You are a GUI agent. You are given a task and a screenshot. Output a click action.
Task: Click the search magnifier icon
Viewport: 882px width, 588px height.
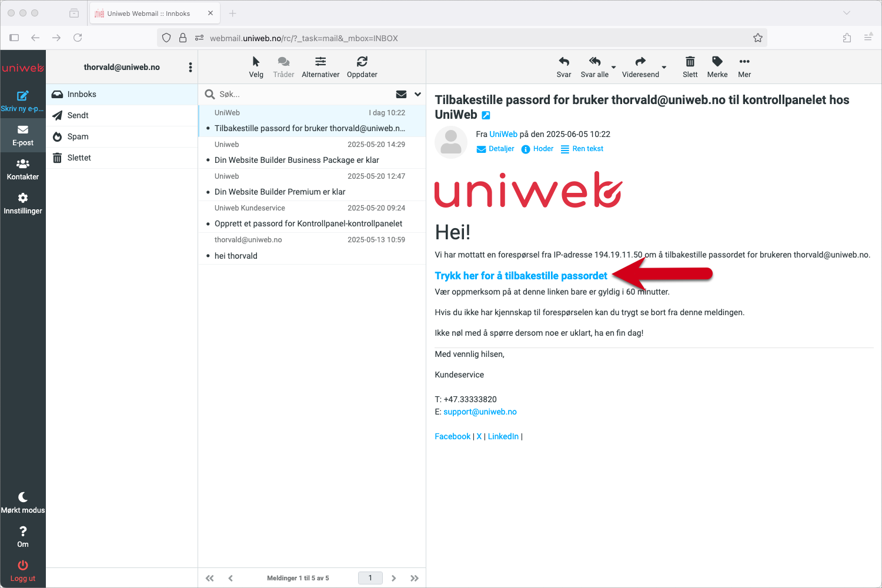pos(209,94)
